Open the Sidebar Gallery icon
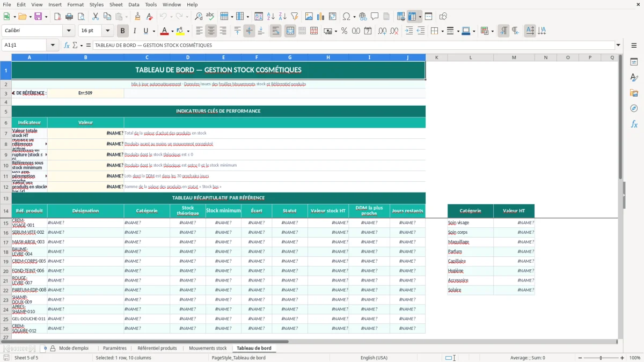The height and width of the screenshot is (362, 644). pos(634,93)
